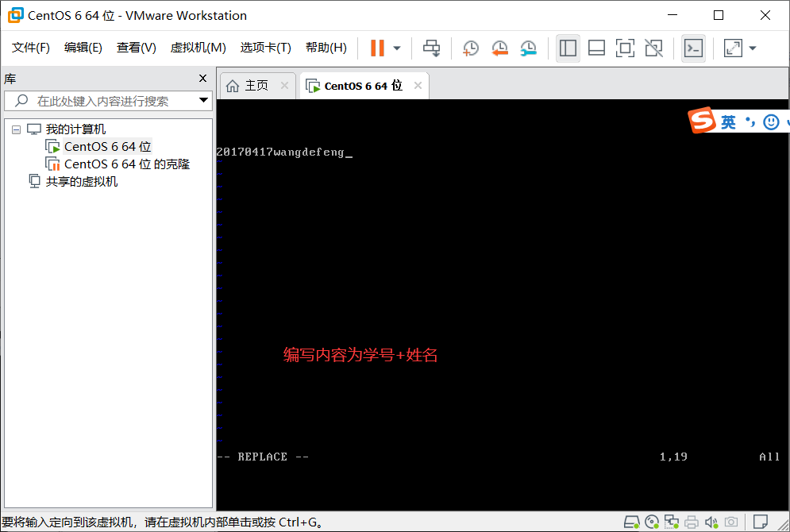The image size is (790, 532).
Task: Click the VMware Workstation title bar logo
Action: click(x=16, y=15)
